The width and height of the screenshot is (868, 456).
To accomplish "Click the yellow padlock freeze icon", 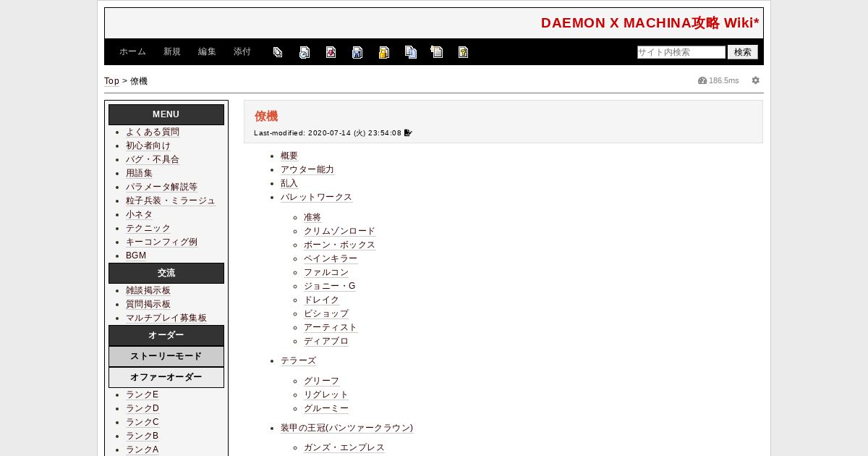I will (384, 52).
